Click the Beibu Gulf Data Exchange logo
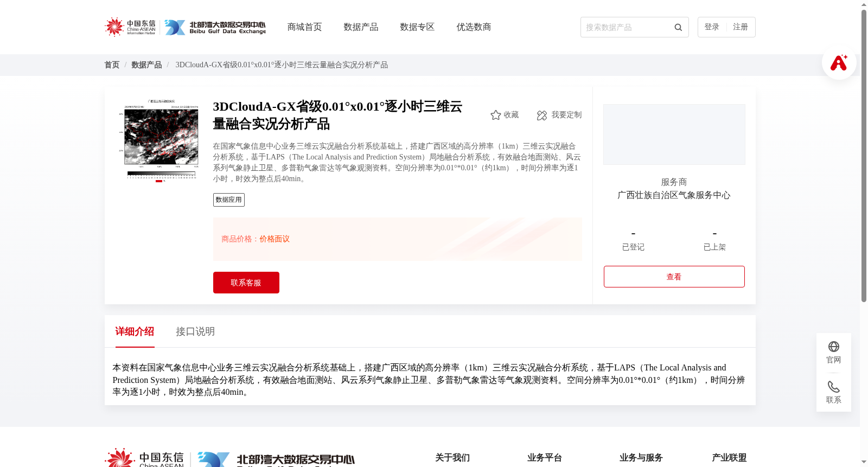Image resolution: width=868 pixels, height=467 pixels. [x=215, y=27]
